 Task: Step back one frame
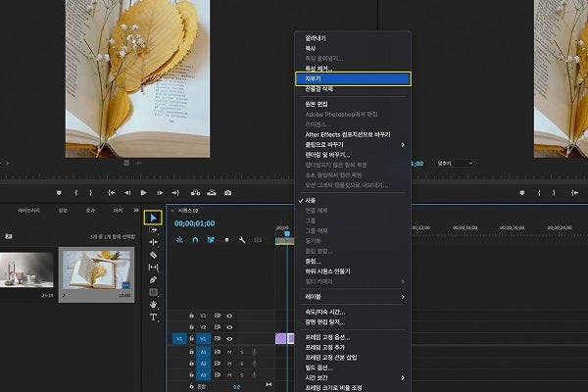click(127, 193)
